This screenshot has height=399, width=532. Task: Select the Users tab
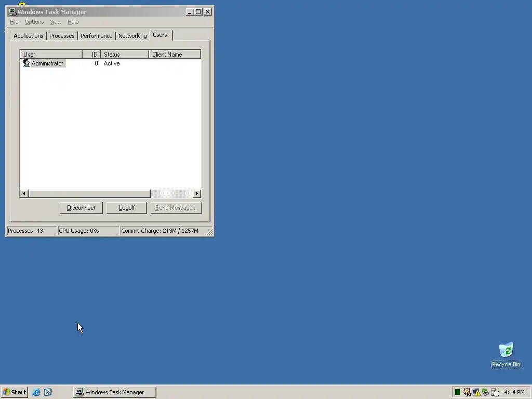coord(160,35)
